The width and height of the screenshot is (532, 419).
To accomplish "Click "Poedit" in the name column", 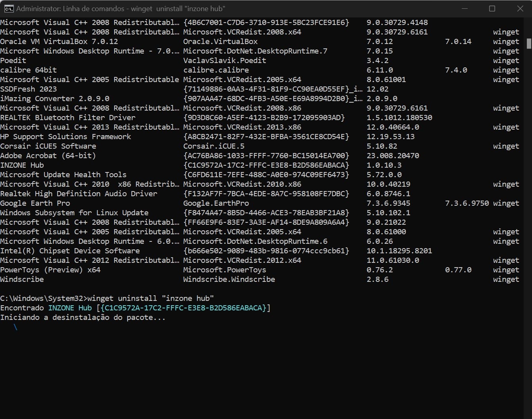I will click(13, 60).
